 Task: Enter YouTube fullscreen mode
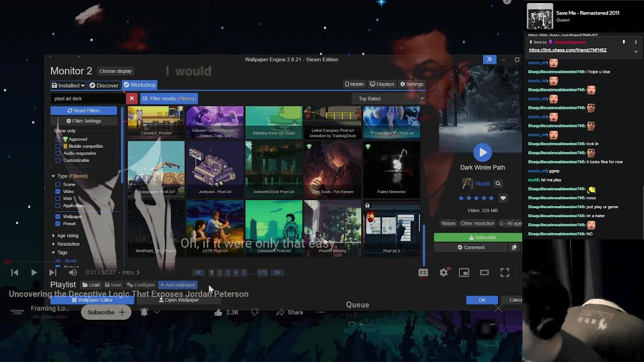tap(505, 273)
